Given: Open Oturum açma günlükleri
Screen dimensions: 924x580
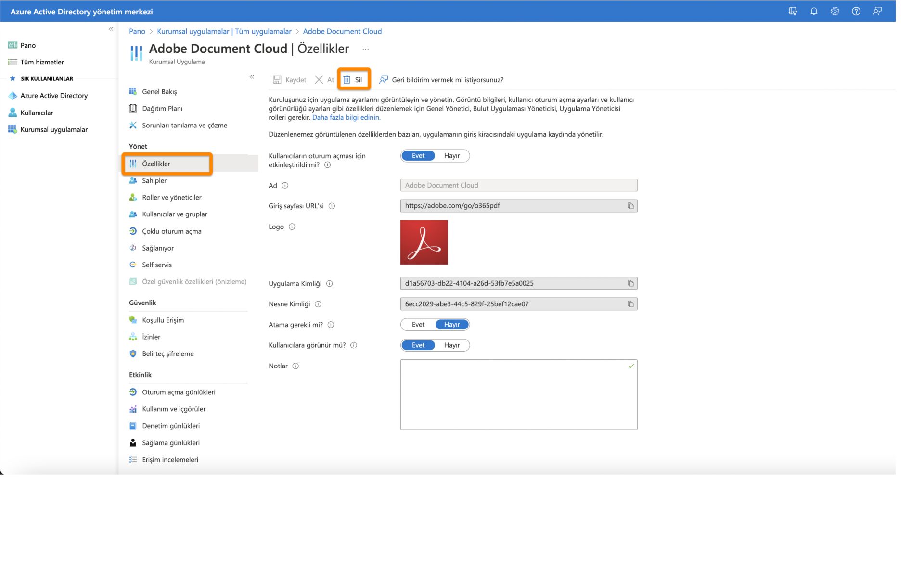Looking at the screenshot, I should click(179, 392).
